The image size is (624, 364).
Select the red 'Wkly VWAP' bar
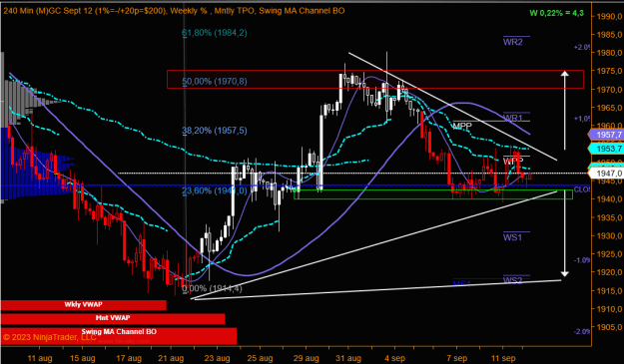pyautogui.click(x=83, y=305)
